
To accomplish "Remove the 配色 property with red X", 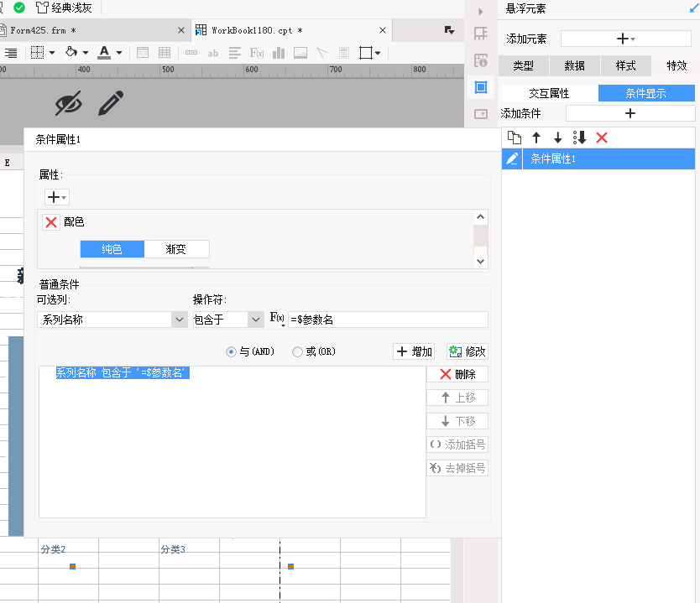I will [x=51, y=222].
